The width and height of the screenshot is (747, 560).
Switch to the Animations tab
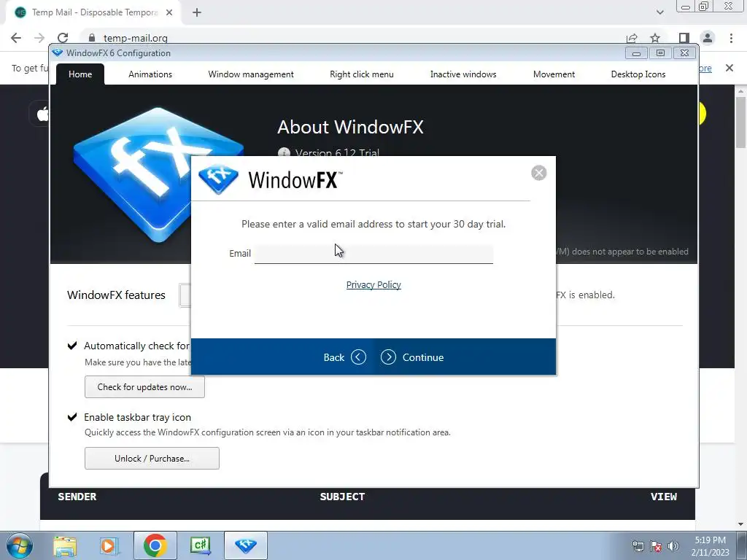tap(150, 74)
